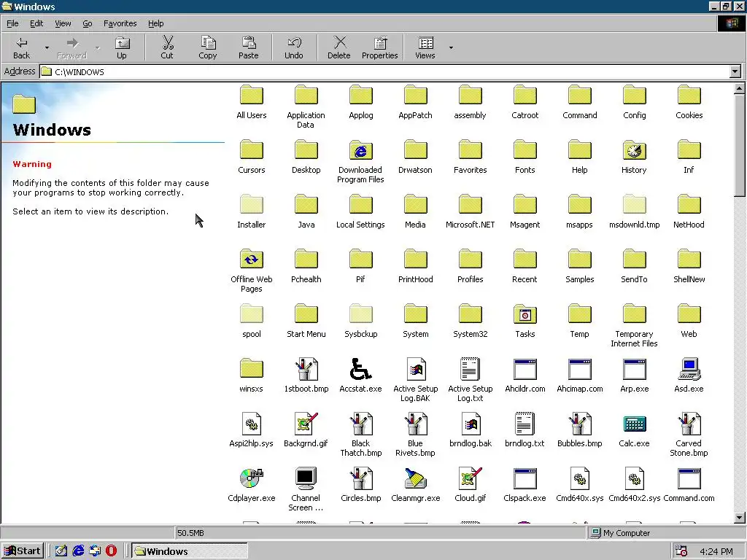Screen dimensions: 747x560
Task: Select the Carved Stone.bmp file
Action: [689, 435]
